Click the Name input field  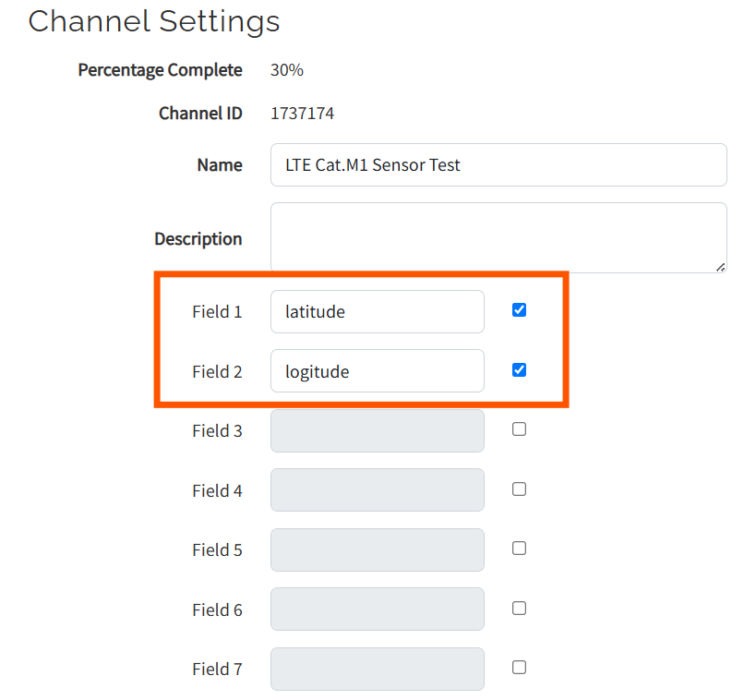(x=498, y=164)
